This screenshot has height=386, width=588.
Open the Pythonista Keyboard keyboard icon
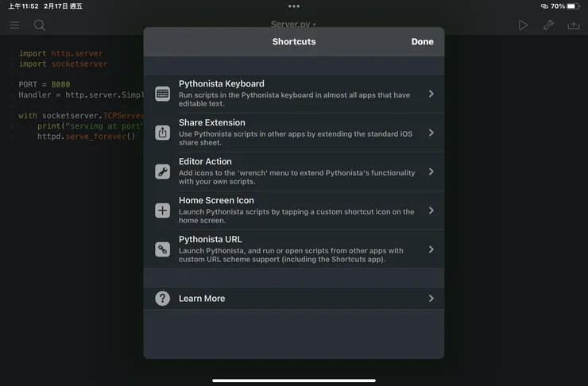click(x=162, y=94)
